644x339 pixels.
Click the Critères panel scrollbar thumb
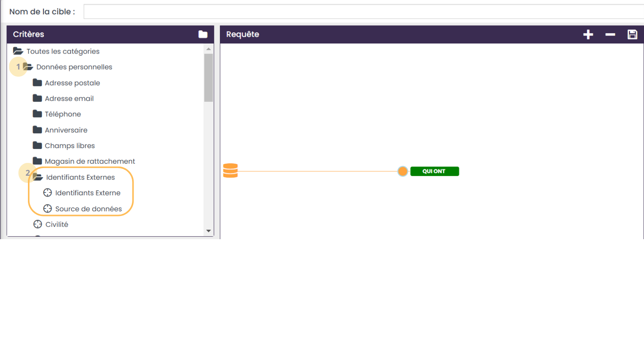(208, 78)
